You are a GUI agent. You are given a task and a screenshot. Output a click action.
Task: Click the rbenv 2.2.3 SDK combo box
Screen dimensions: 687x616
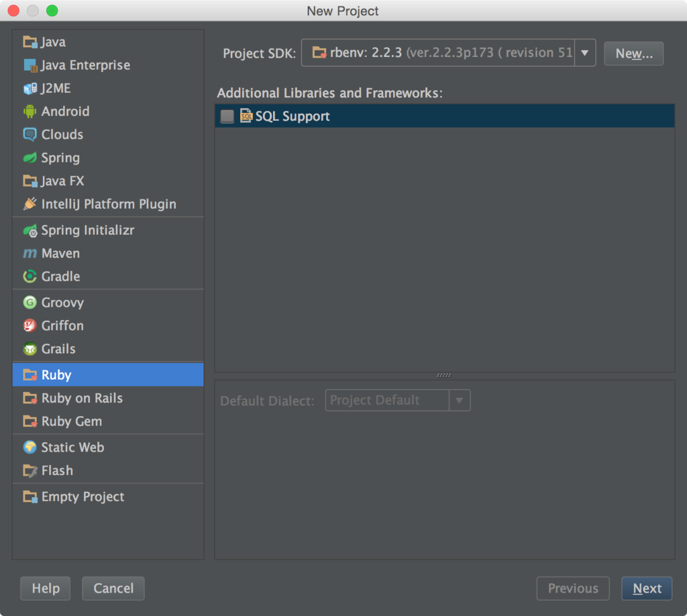point(448,53)
